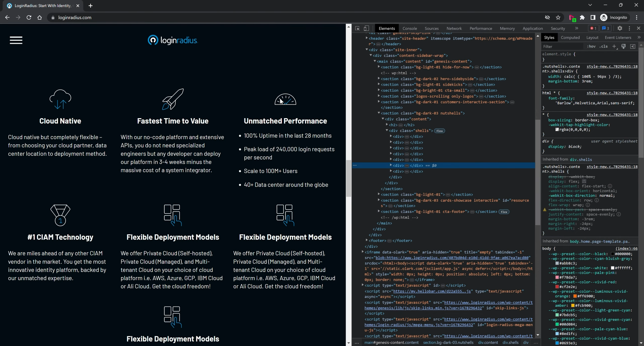Expand the footer element node
Screen dimensions: 644x346
[x=367, y=240]
